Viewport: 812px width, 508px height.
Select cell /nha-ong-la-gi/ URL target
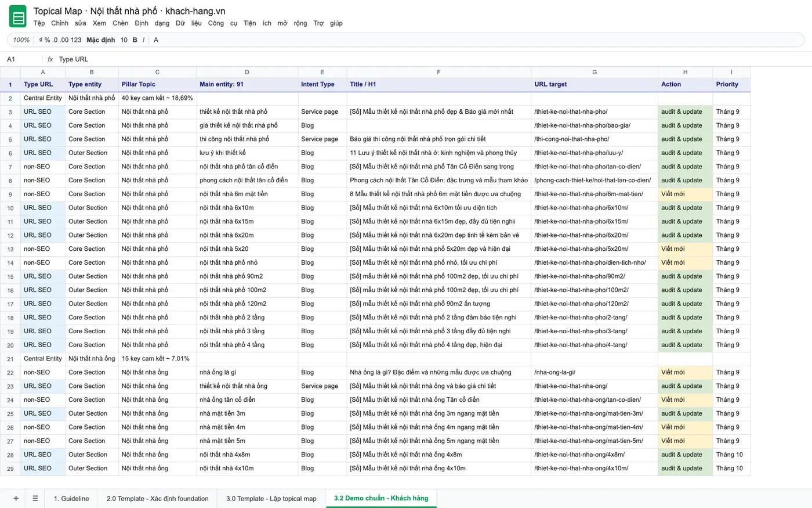click(594, 372)
